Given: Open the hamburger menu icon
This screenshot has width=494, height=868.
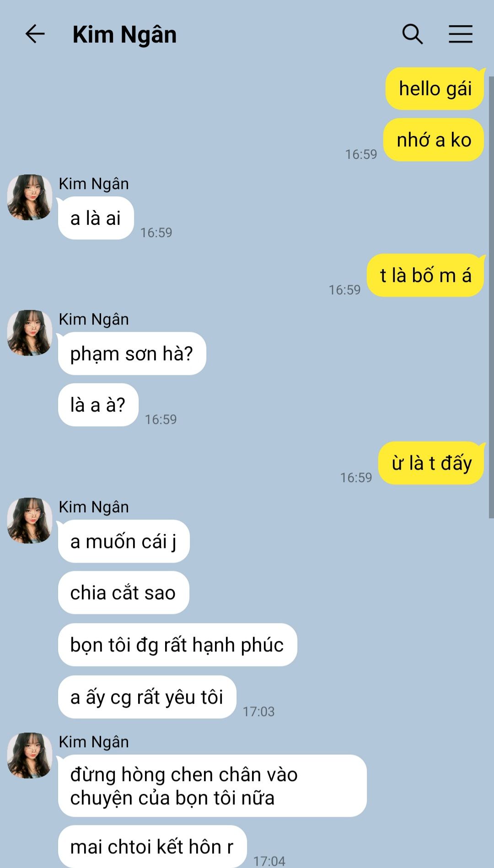Looking at the screenshot, I should [x=460, y=34].
